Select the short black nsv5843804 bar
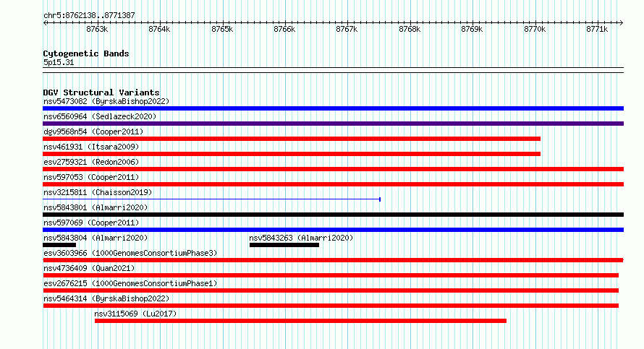 tap(59, 245)
